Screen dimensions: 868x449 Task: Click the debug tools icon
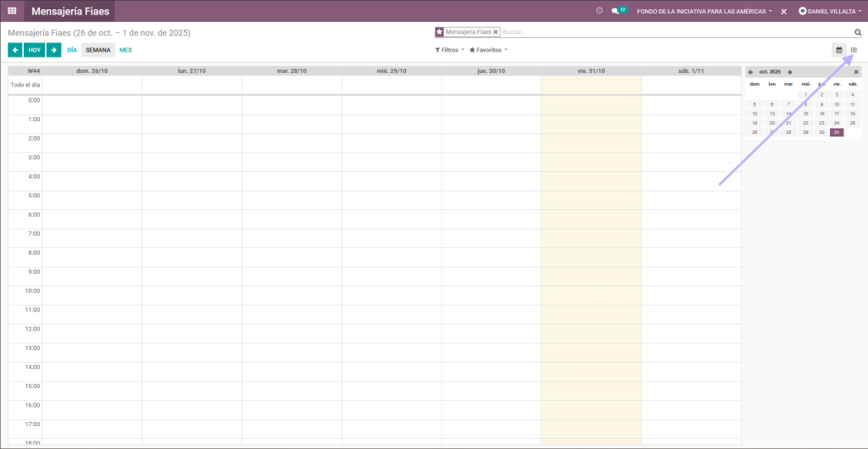[x=784, y=12]
